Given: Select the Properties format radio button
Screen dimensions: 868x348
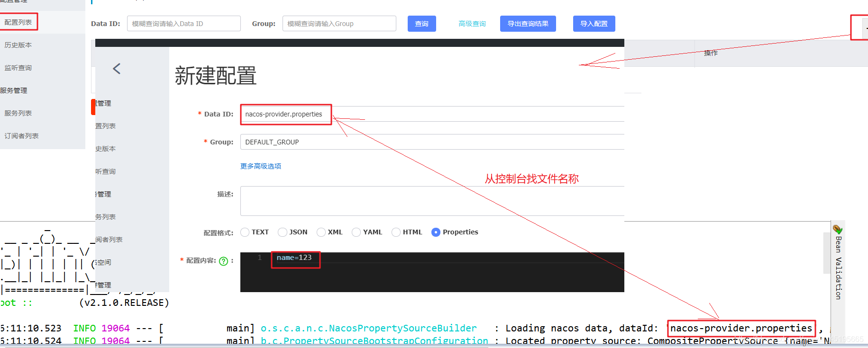Looking at the screenshot, I should coord(436,232).
